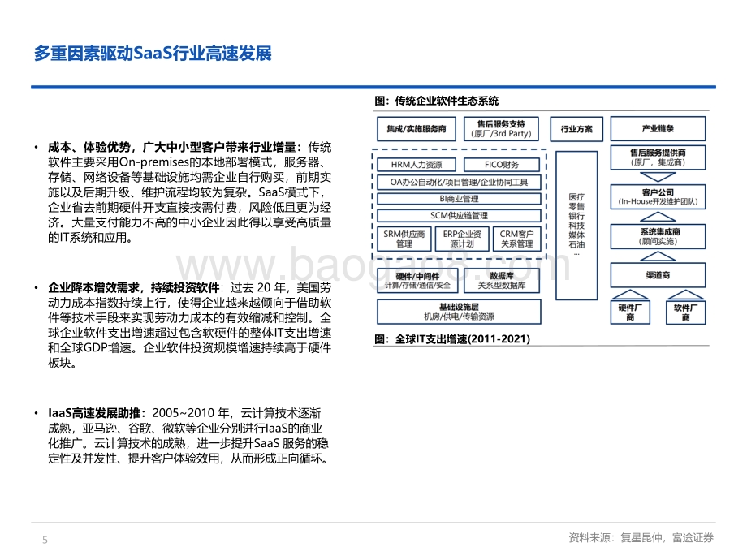Select the CRM客户关系管理 box
Viewport: 747px width, 560px height.
(517, 239)
